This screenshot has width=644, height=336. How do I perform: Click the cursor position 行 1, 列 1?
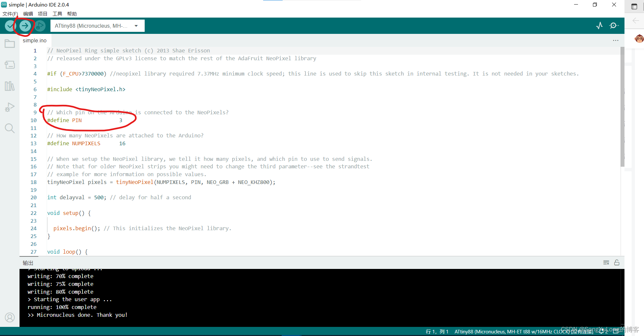tap(437, 331)
